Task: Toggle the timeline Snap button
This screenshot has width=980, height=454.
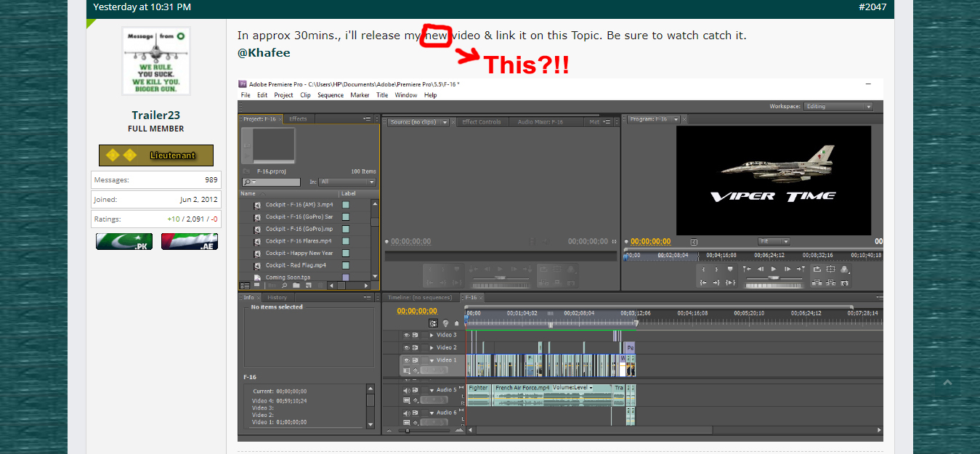Action: coord(434,323)
